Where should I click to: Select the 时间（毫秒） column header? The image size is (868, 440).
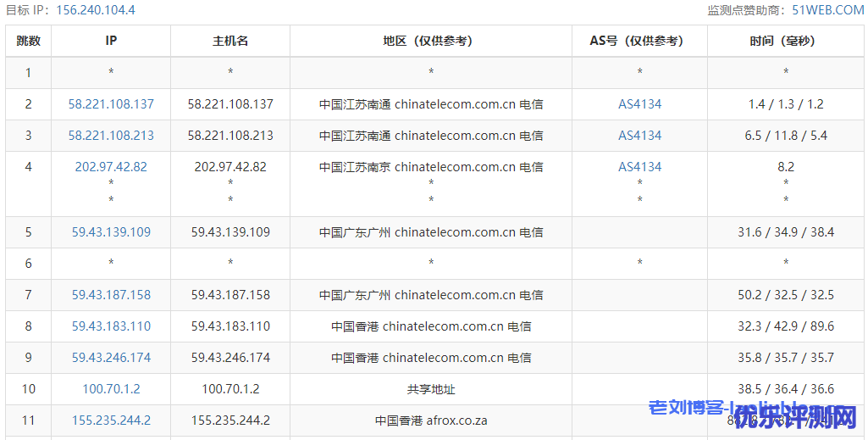click(x=785, y=41)
